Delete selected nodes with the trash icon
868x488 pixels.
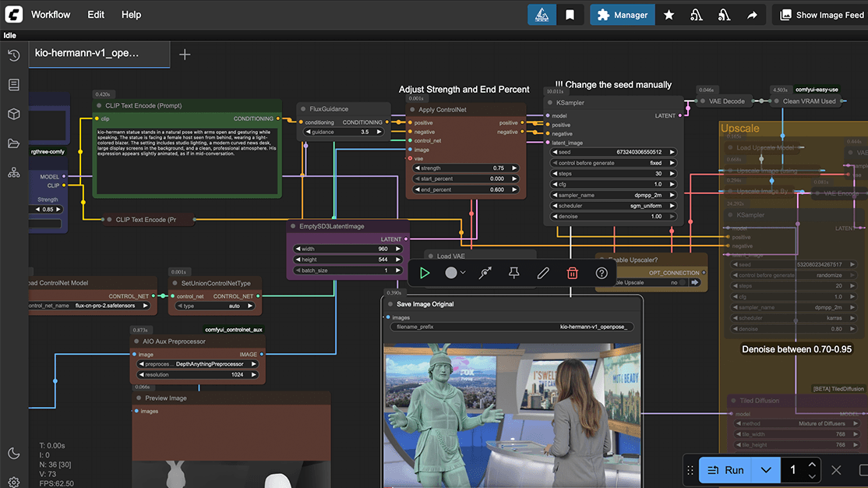pyautogui.click(x=572, y=273)
